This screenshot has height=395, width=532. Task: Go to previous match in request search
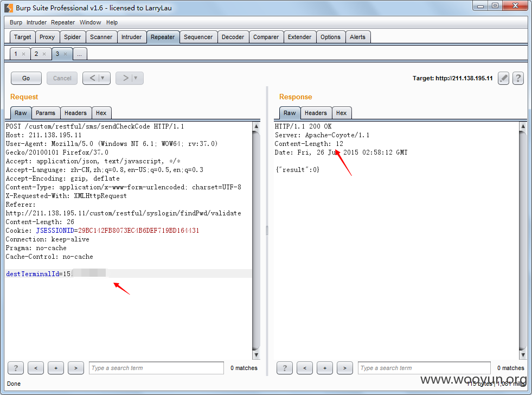tap(36, 368)
